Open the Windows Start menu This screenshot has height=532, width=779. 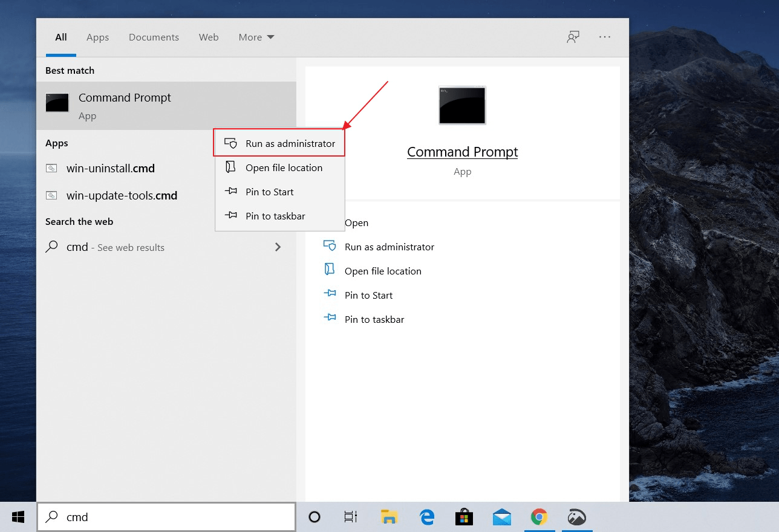pos(18,517)
